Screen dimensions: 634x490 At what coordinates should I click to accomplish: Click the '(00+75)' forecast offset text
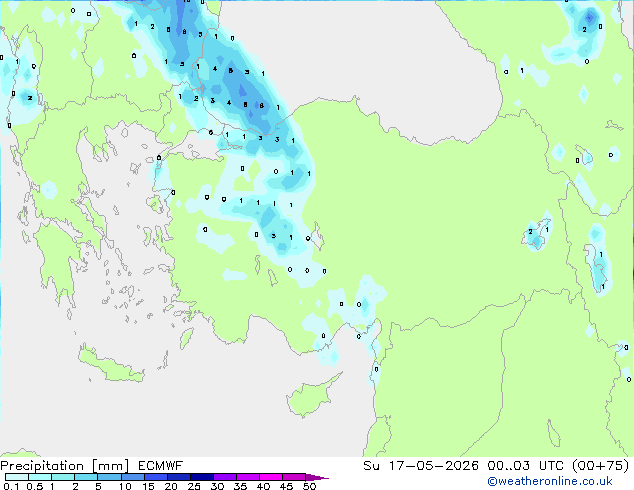pyautogui.click(x=600, y=466)
